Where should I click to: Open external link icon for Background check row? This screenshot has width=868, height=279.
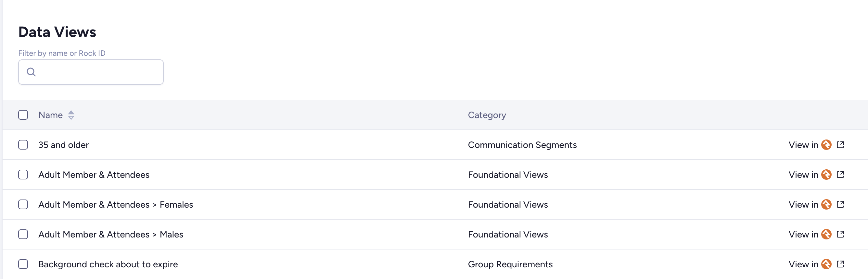840,264
